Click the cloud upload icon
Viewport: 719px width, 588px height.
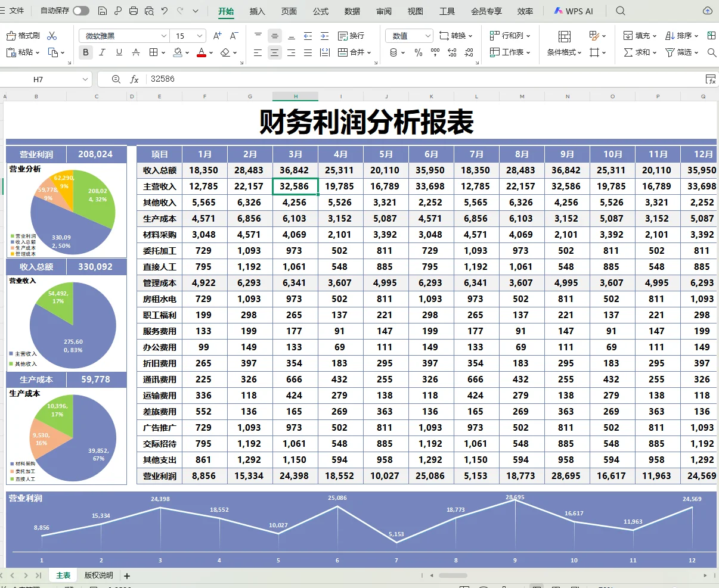[708, 11]
